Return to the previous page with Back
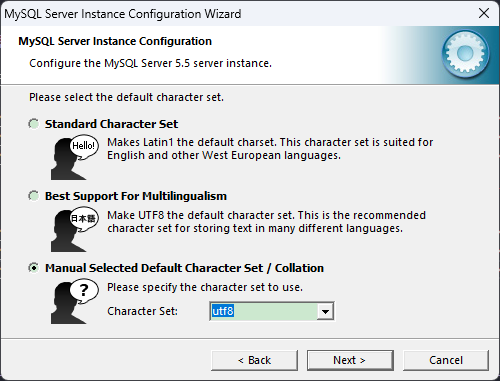Screen dimensions: 500x381 (254, 360)
